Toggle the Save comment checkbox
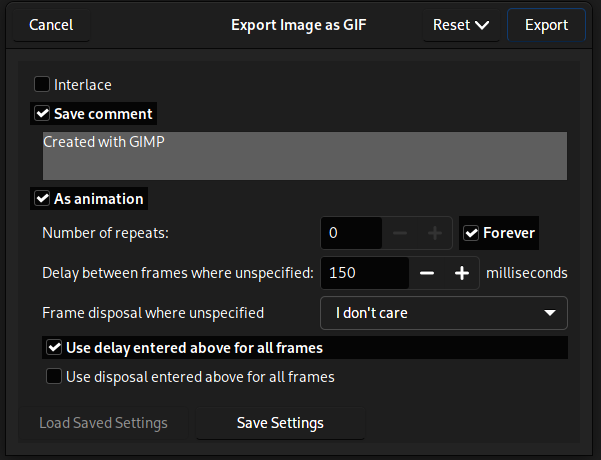 [x=42, y=114]
